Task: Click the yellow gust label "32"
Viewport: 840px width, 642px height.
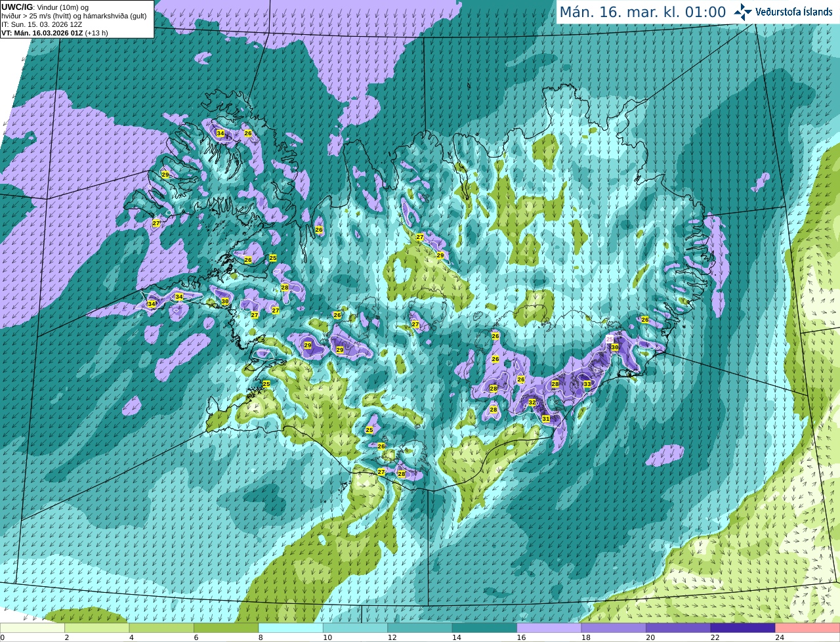Action: pos(532,402)
